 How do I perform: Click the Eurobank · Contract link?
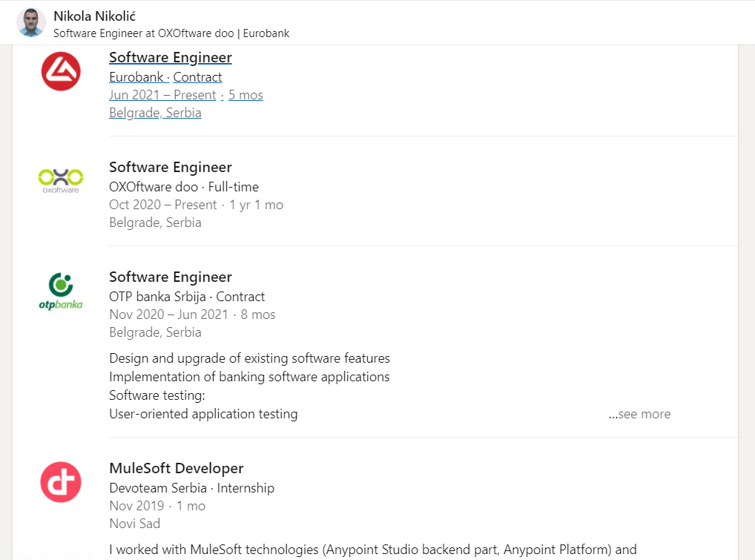pyautogui.click(x=165, y=77)
